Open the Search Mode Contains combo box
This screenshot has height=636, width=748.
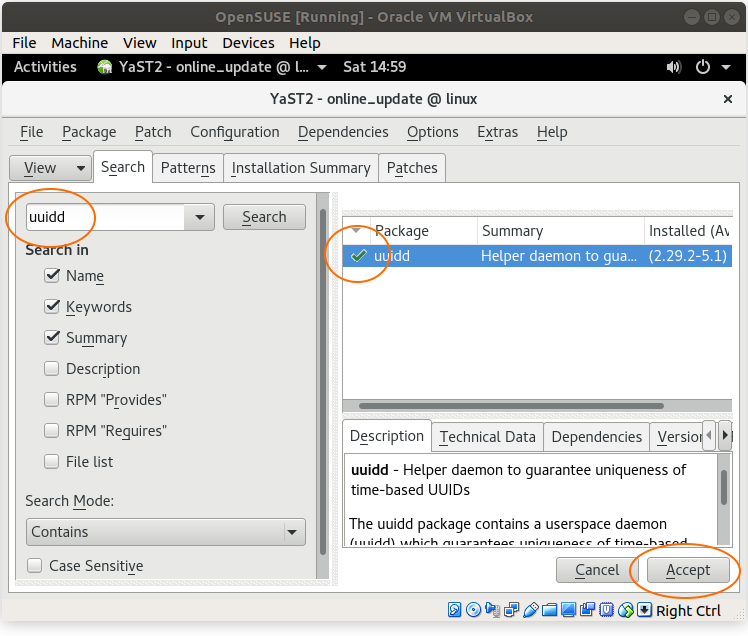166,532
